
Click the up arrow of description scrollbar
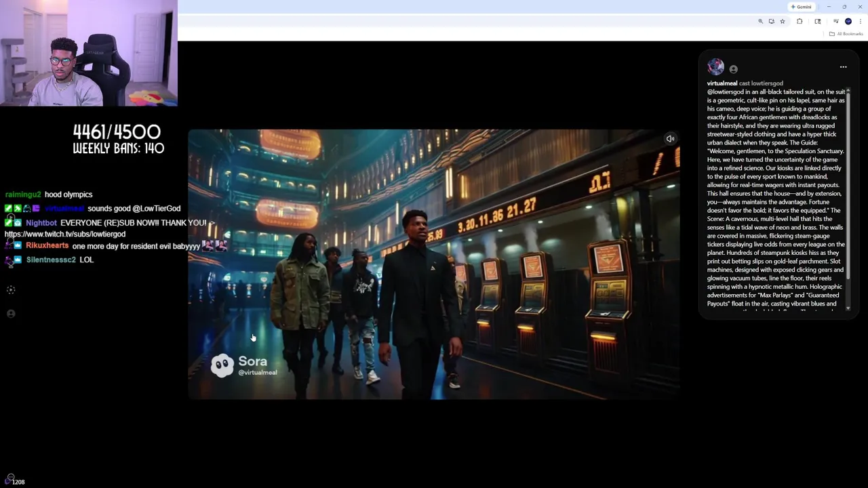[x=848, y=91]
